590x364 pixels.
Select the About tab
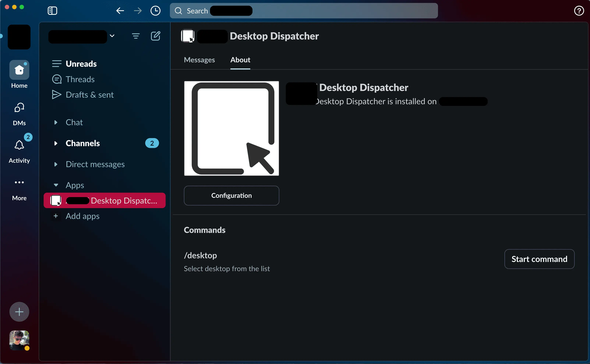[x=240, y=60]
